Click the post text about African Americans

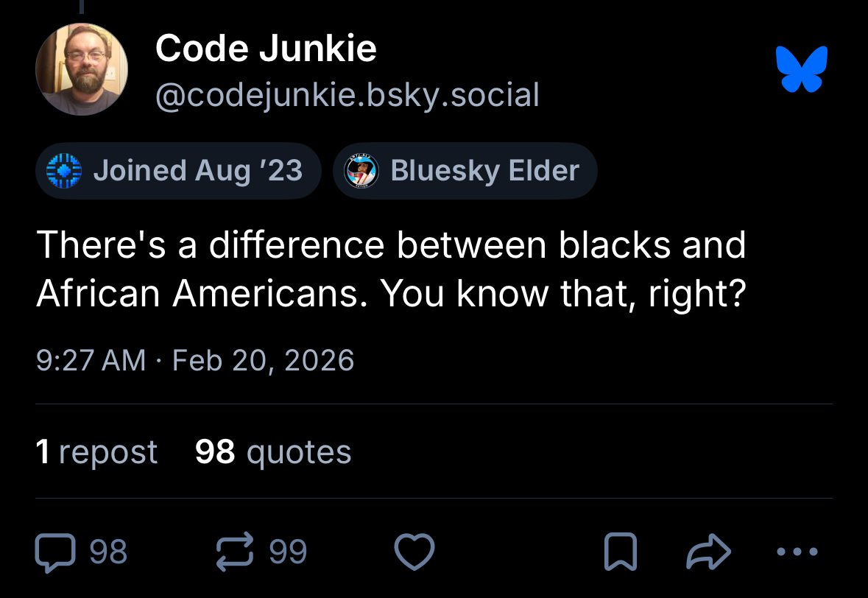click(390, 270)
